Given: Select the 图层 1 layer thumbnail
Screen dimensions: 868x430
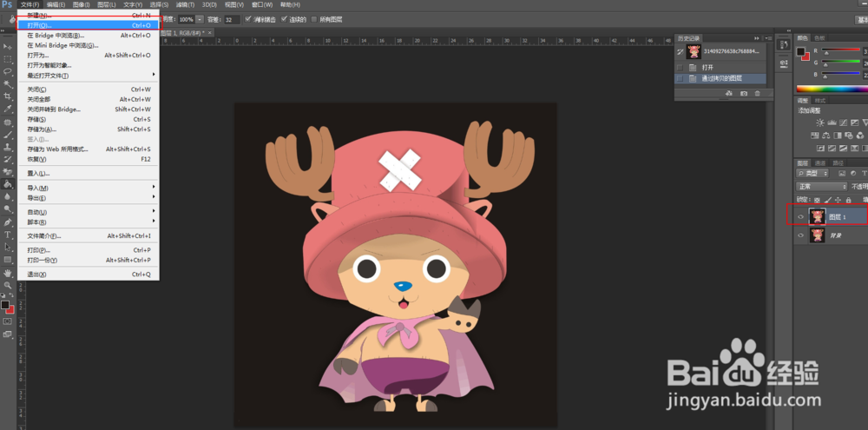Looking at the screenshot, I should [817, 216].
